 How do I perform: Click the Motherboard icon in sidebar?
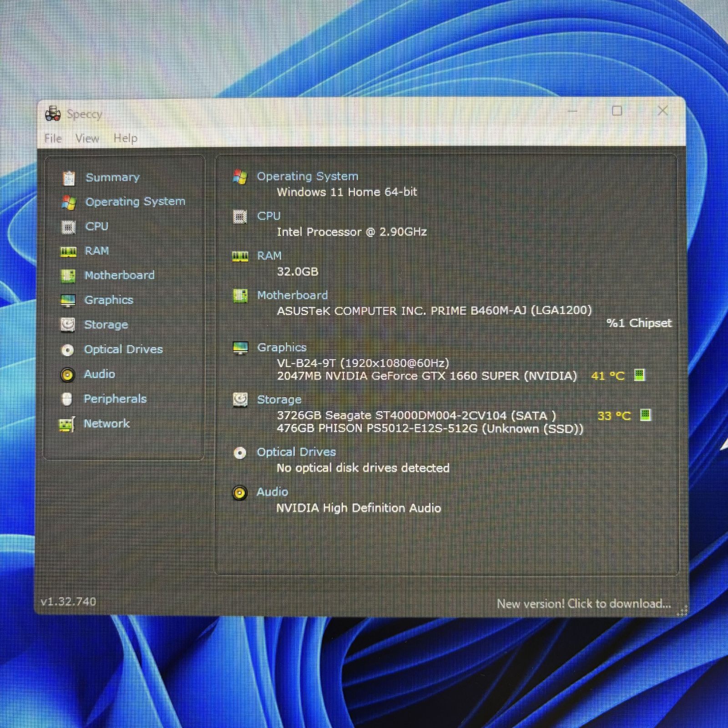[68, 276]
